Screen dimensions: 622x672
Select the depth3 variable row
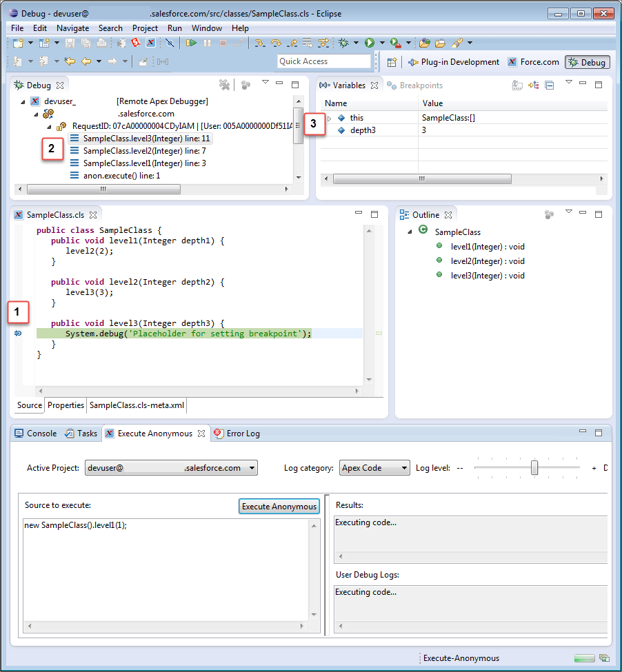pos(464,130)
